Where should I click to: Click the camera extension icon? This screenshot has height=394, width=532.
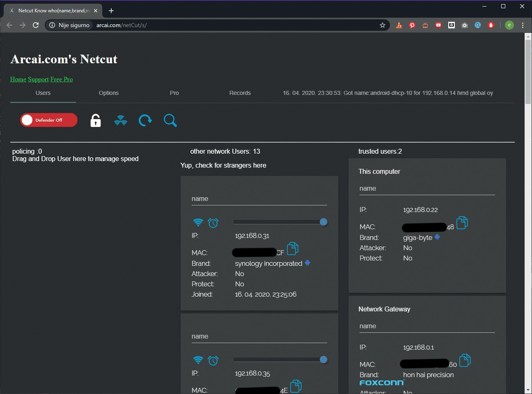465,25
